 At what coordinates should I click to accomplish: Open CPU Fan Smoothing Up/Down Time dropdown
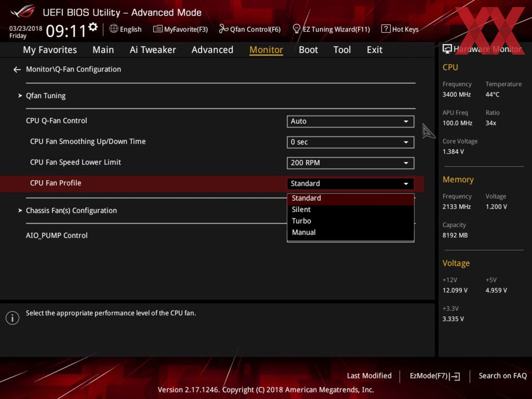pyautogui.click(x=350, y=142)
